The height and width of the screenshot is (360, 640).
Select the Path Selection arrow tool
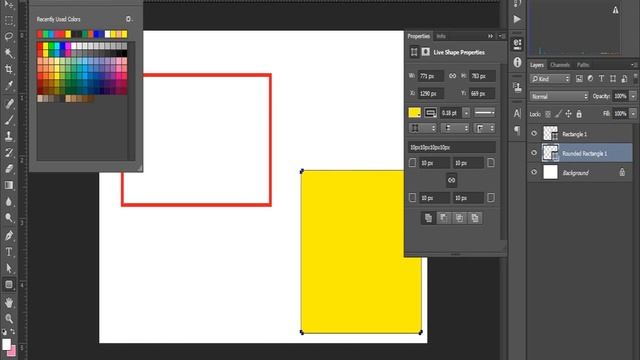(x=9, y=268)
